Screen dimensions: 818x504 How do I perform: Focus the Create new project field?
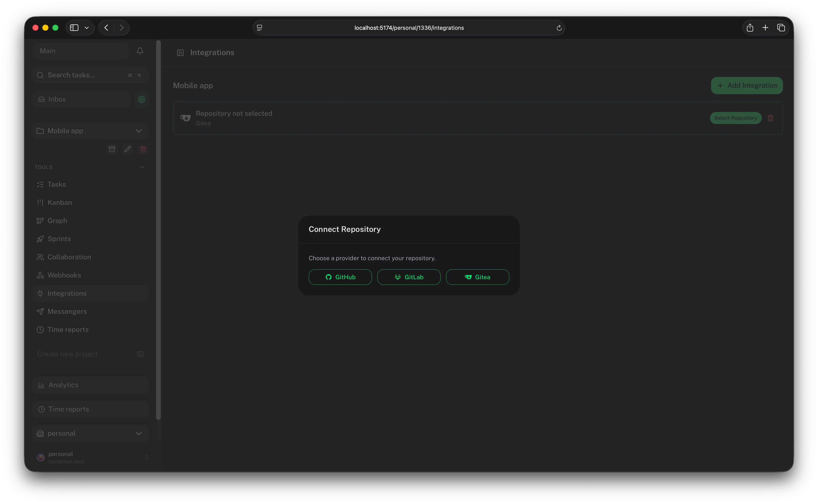90,354
